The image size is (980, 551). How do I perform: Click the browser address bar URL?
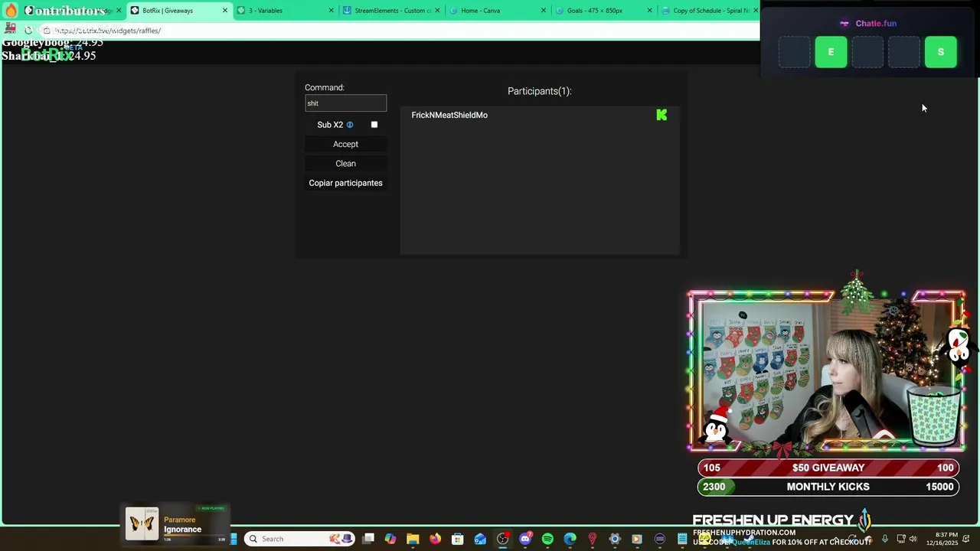107,31
